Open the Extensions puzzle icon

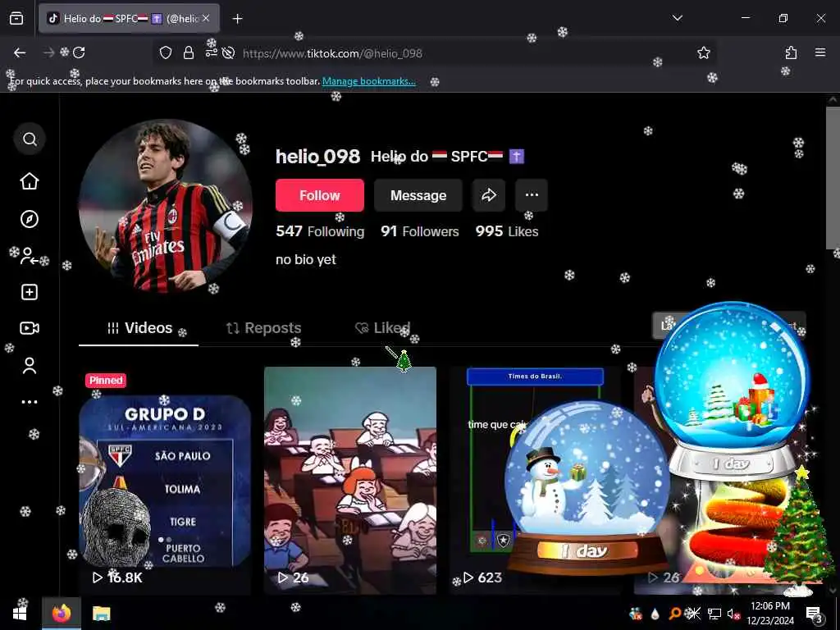tap(791, 52)
